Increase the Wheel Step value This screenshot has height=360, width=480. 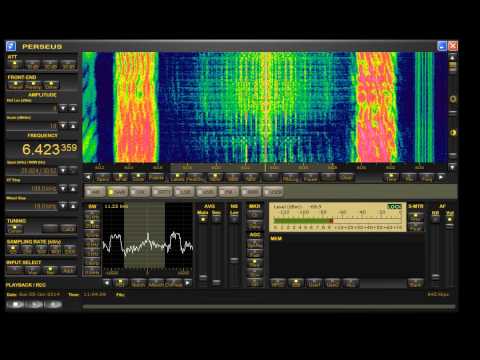tap(73, 206)
